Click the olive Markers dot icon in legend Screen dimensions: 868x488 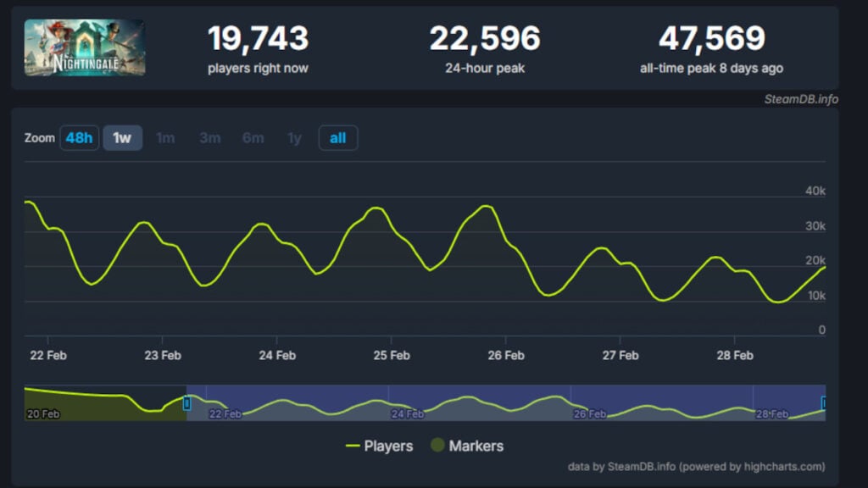coord(437,446)
